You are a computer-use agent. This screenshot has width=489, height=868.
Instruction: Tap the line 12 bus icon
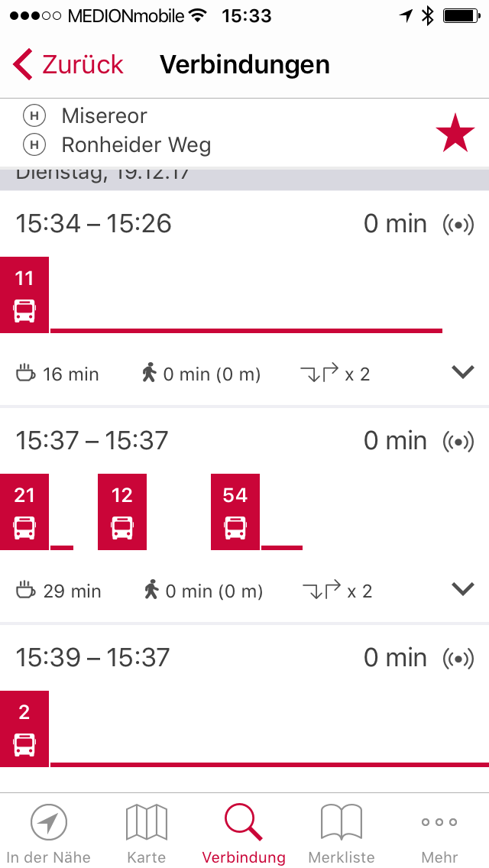click(122, 511)
